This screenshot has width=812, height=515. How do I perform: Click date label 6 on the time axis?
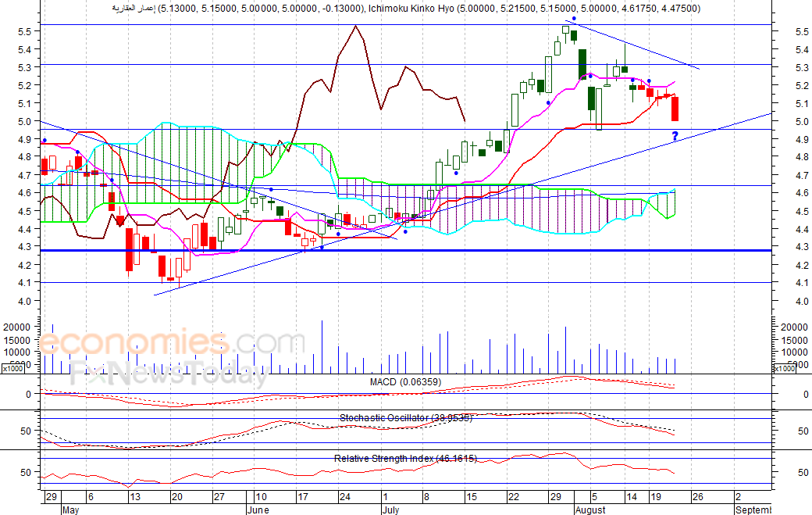pyautogui.click(x=91, y=497)
